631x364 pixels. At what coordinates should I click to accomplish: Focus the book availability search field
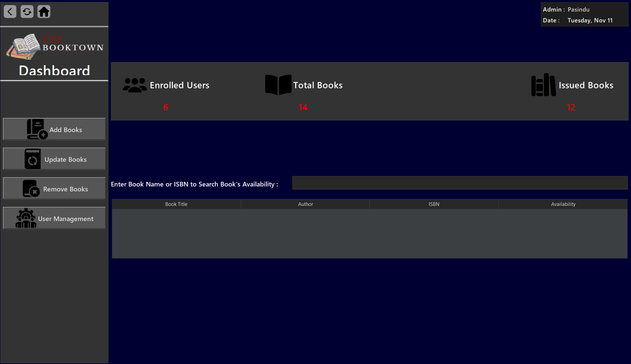point(460,183)
